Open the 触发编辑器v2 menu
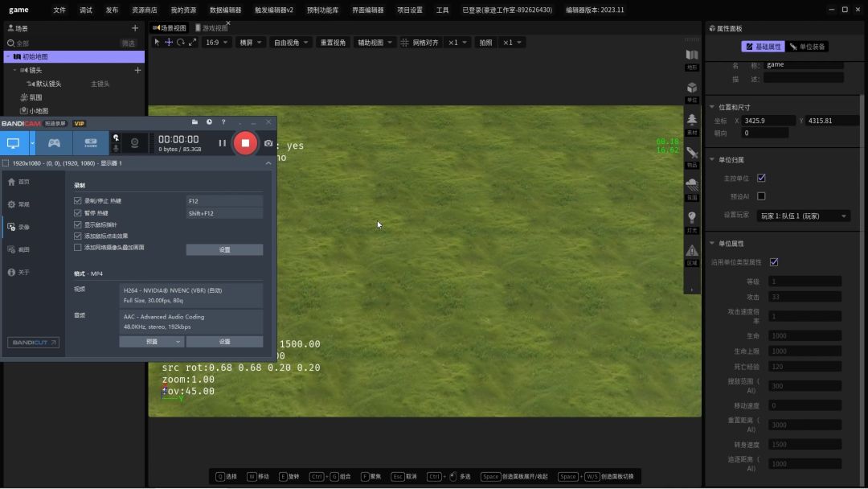The height and width of the screenshot is (489, 868). point(274,10)
